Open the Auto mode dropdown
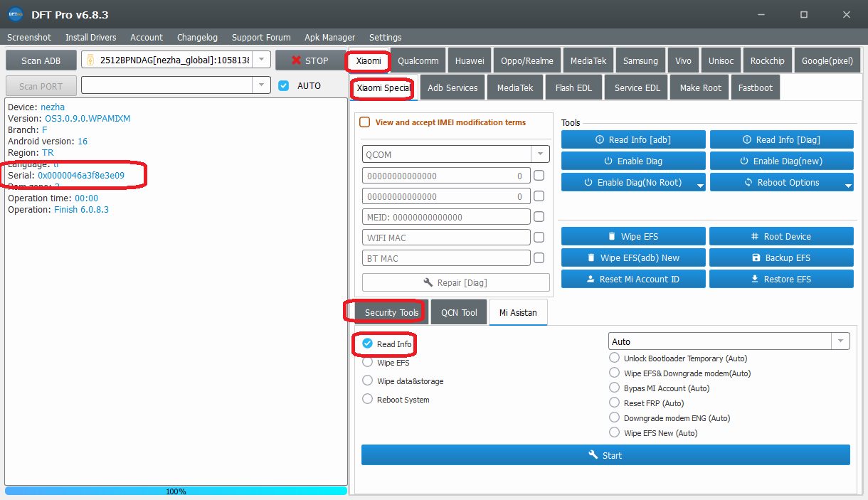The width and height of the screenshot is (868, 500). click(x=841, y=341)
